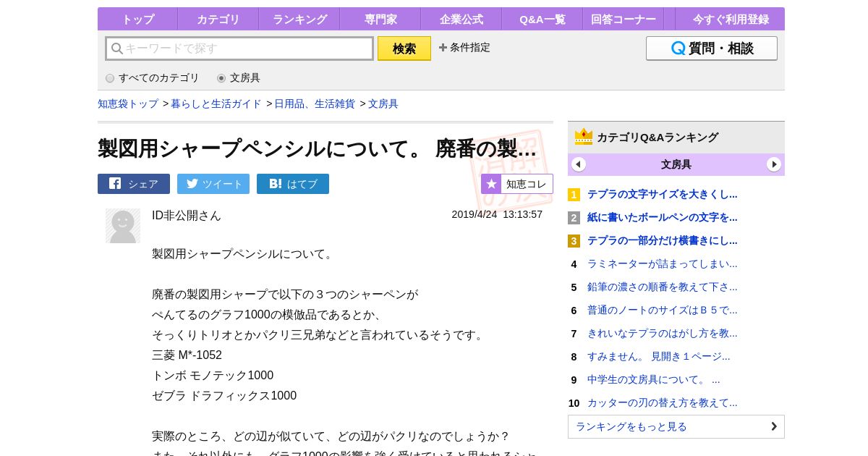Click the ツイート button
Screen dimensions: 868x456
(x=213, y=184)
